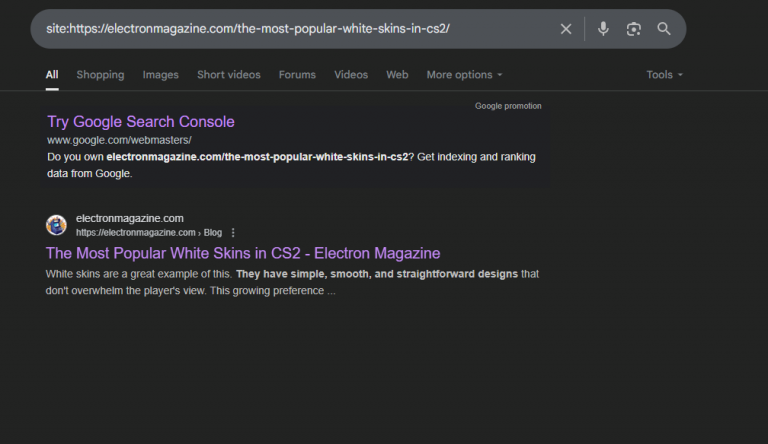The height and width of the screenshot is (444, 768).
Task: Open the Short videos tab
Action: click(229, 75)
